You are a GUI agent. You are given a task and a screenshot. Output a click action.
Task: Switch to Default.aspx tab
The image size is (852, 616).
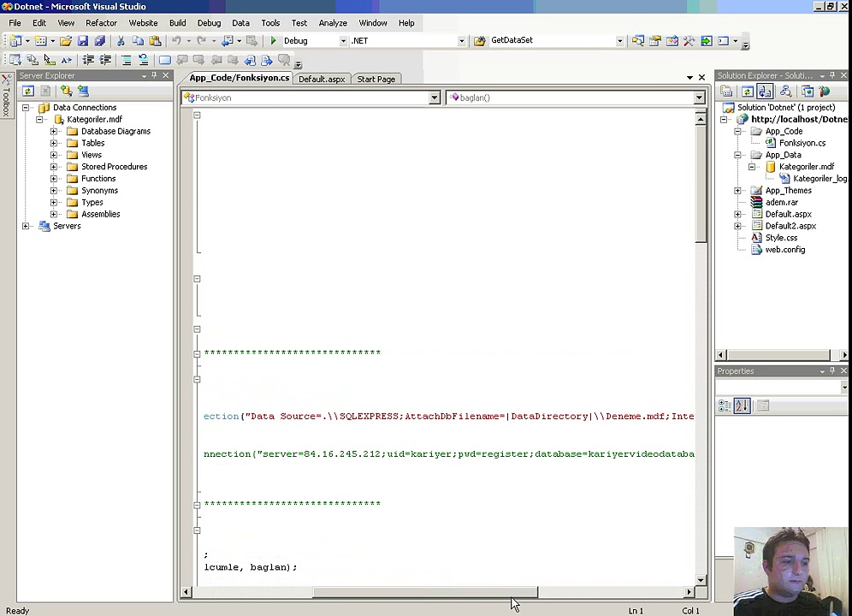(322, 80)
